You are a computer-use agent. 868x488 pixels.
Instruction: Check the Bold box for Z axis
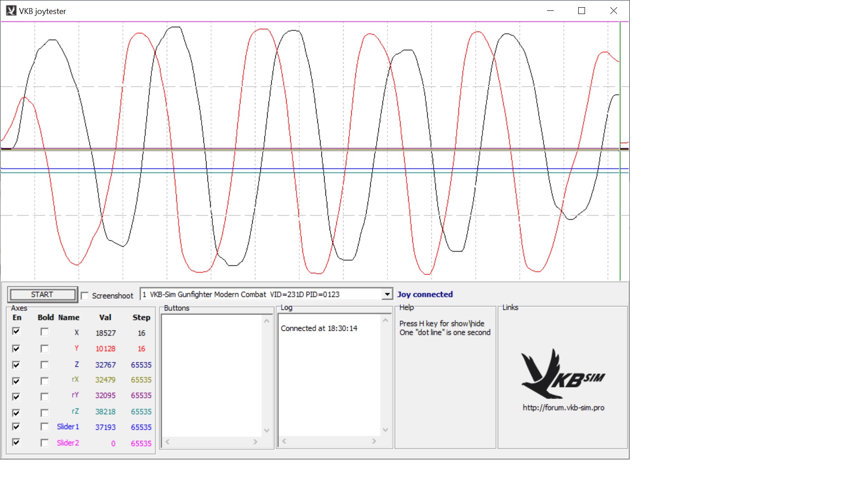(x=44, y=365)
